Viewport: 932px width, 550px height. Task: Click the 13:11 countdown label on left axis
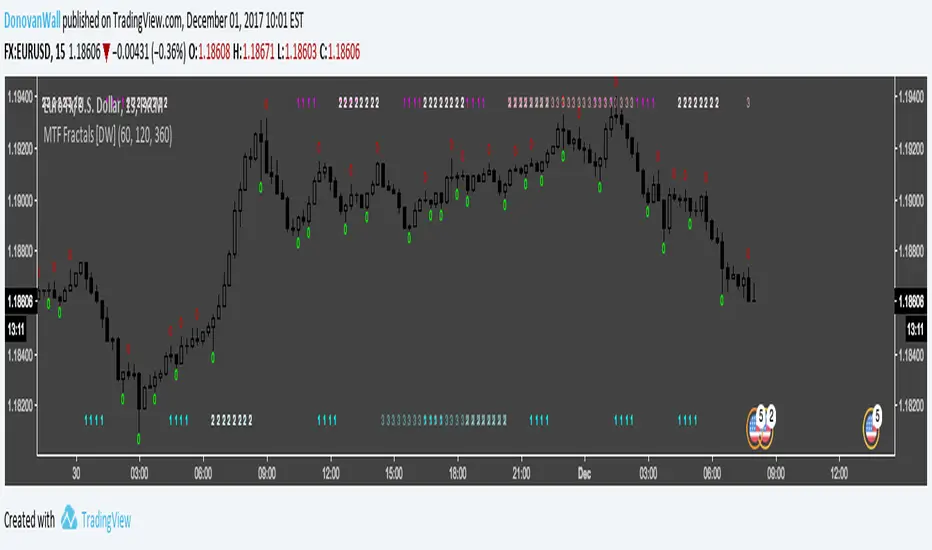[x=16, y=329]
